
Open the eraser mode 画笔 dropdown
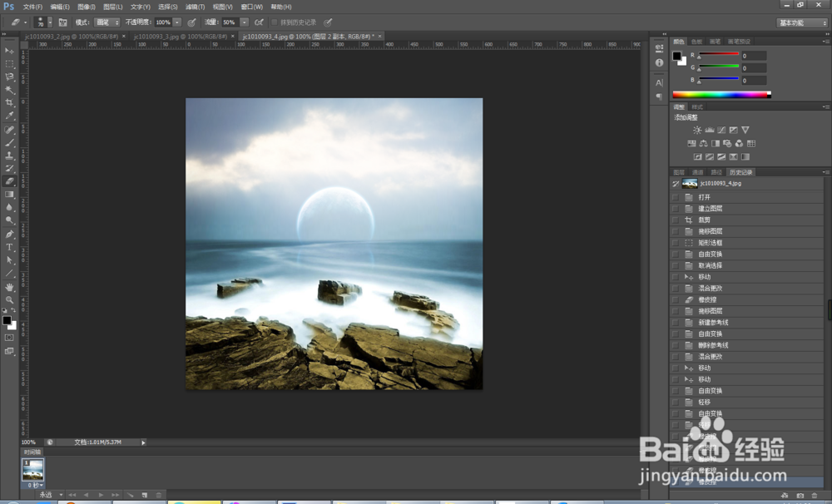click(x=106, y=22)
